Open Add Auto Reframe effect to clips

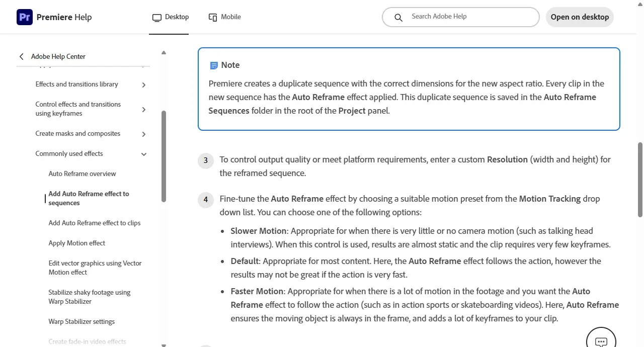95,223
